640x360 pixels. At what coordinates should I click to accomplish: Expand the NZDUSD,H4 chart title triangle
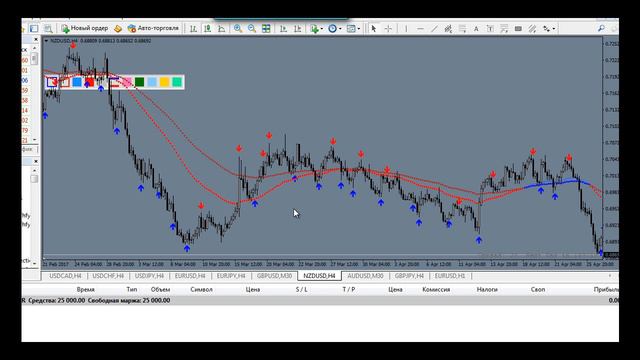(46, 41)
